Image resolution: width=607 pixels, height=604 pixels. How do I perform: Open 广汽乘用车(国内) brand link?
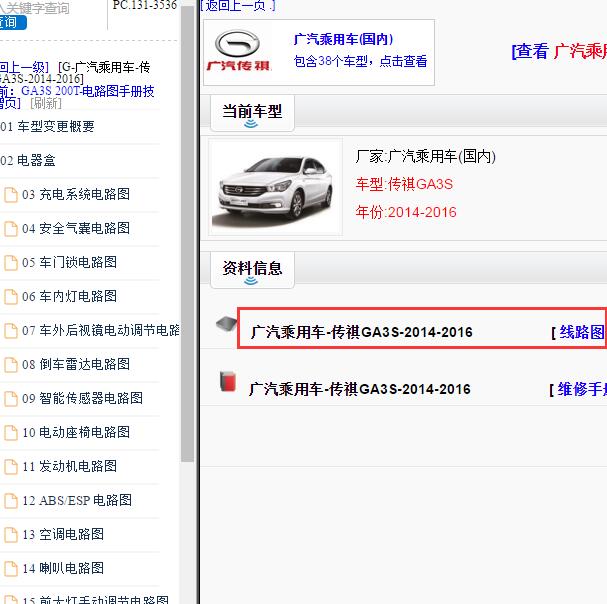[x=343, y=39]
